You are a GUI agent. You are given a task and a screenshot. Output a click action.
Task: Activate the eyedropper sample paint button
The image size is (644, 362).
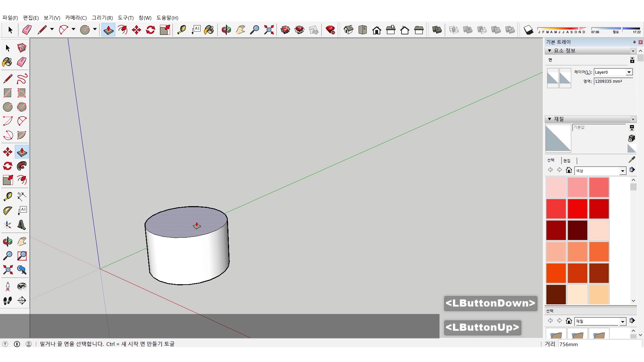click(x=632, y=160)
